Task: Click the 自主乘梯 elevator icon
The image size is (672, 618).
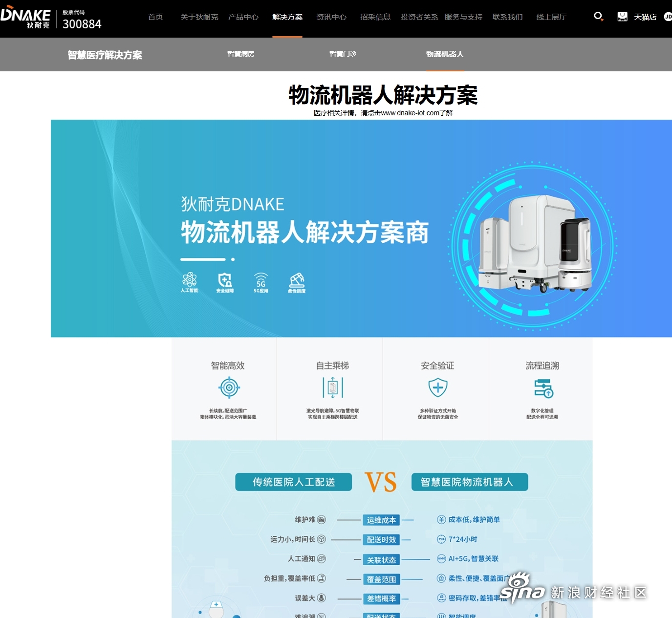Action: pos(333,388)
